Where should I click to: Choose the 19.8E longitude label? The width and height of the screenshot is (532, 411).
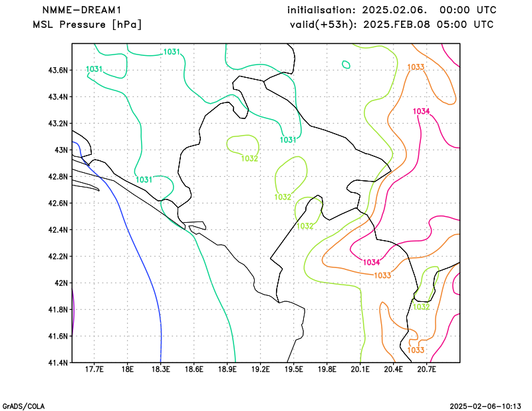tap(327, 369)
